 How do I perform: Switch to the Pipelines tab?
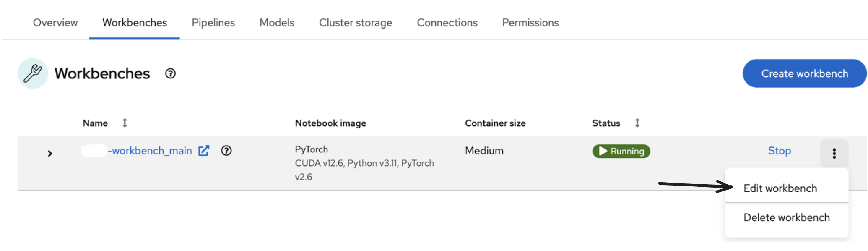coord(213,23)
